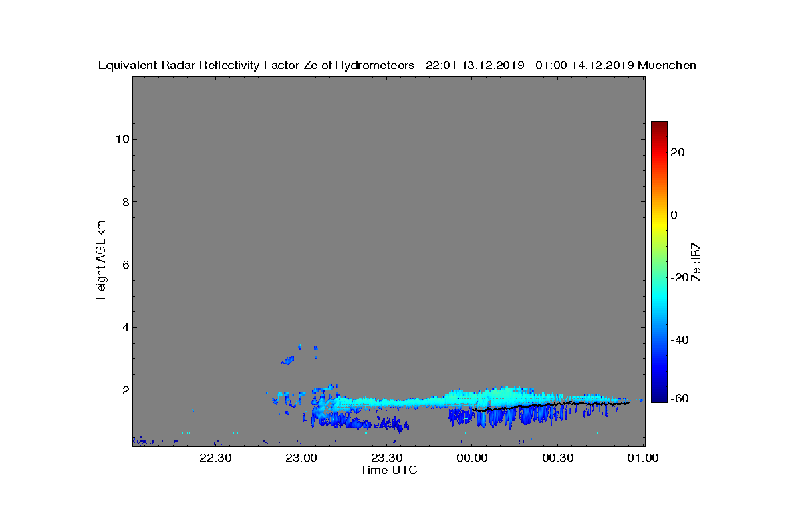Click the dark blue bottom of the colorbar
The height and width of the screenshot is (532, 798).
tap(659, 397)
